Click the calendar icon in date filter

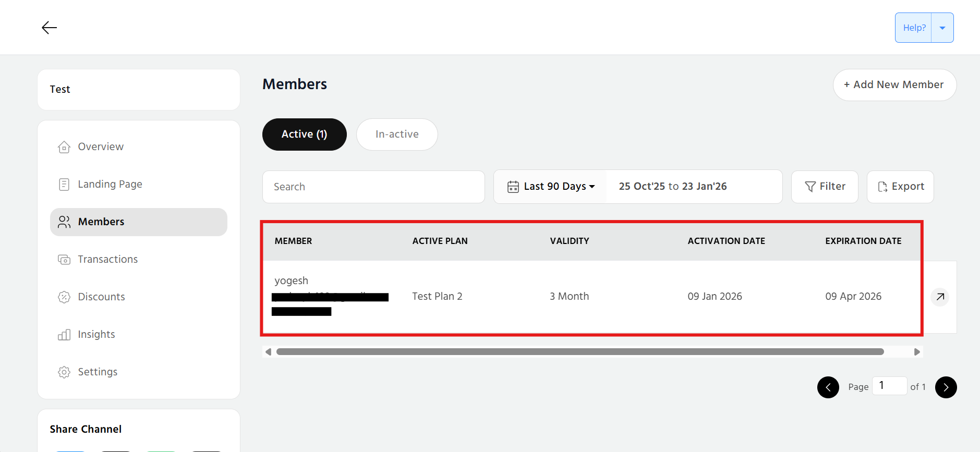tap(513, 187)
